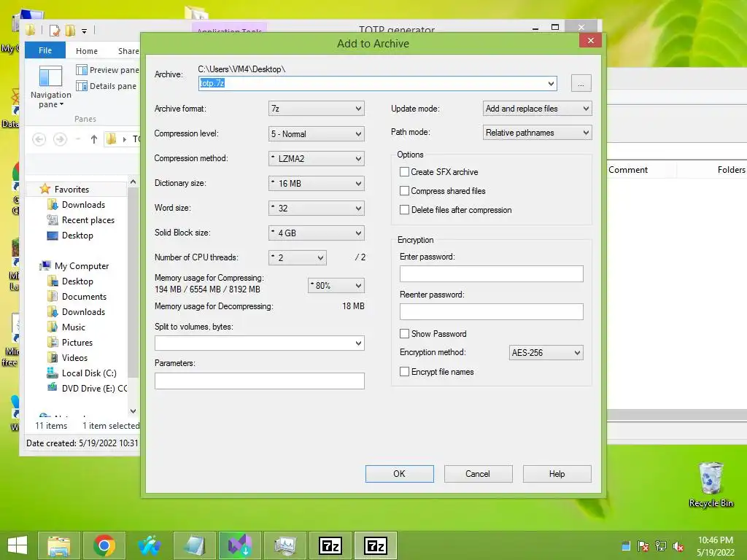
Task: Click the Action Center flag tray icon
Action: (643, 546)
